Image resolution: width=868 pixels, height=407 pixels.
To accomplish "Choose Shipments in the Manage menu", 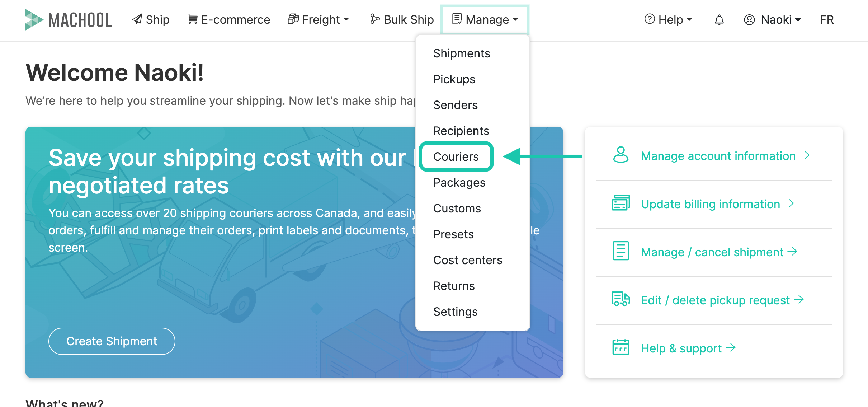I will [x=462, y=53].
